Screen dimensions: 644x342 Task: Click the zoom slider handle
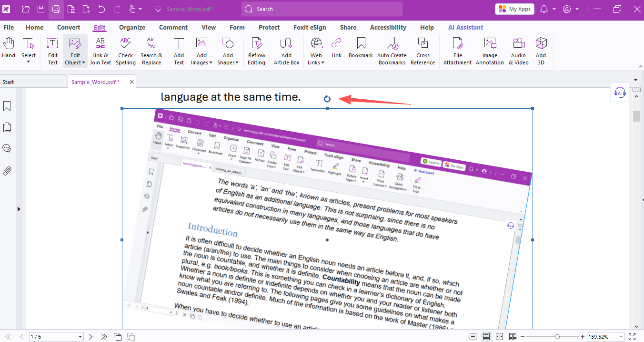(x=557, y=337)
